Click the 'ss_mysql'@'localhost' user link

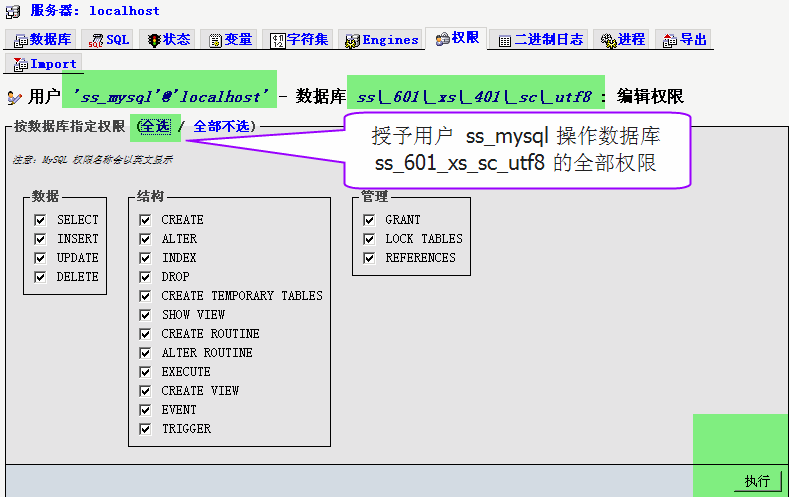pos(170,96)
